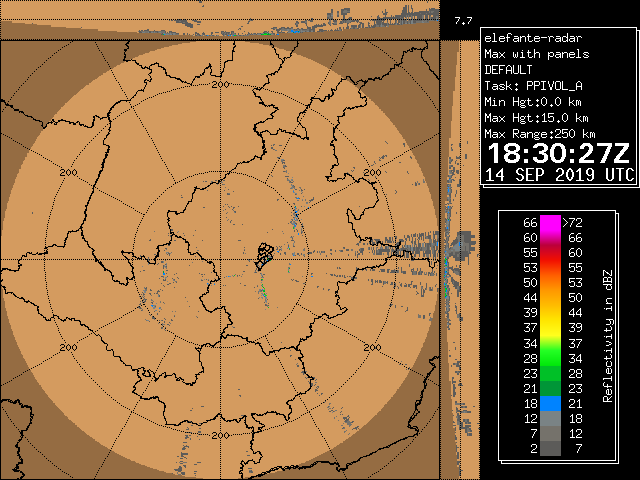640x480 pixels.
Task: Select the elefante-radar title text
Action: [526, 38]
